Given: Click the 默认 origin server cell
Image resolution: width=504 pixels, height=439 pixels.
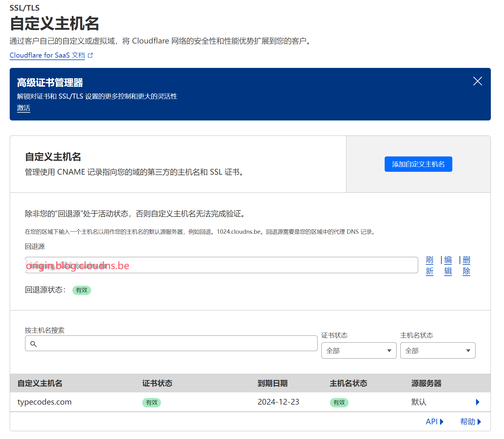Looking at the screenshot, I should [x=419, y=402].
